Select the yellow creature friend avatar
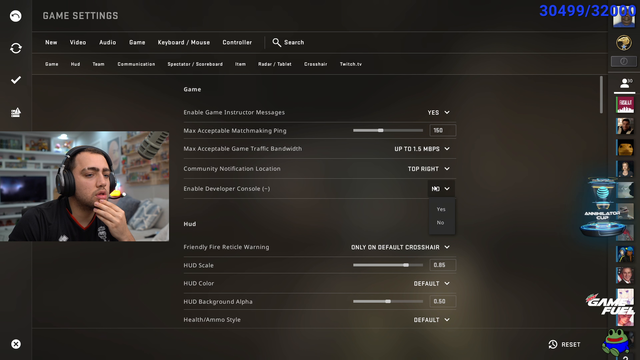 coord(625,147)
